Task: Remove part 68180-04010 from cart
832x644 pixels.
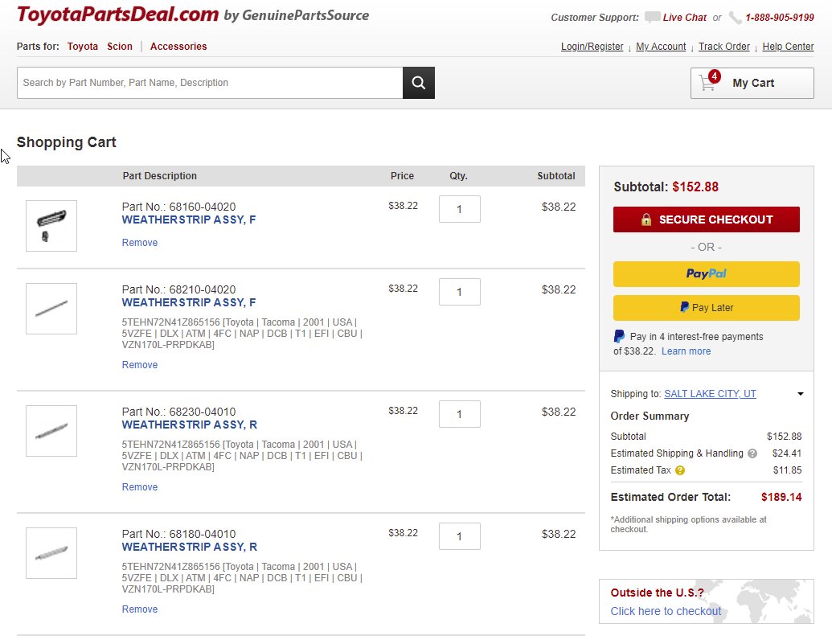Action: pos(140,609)
